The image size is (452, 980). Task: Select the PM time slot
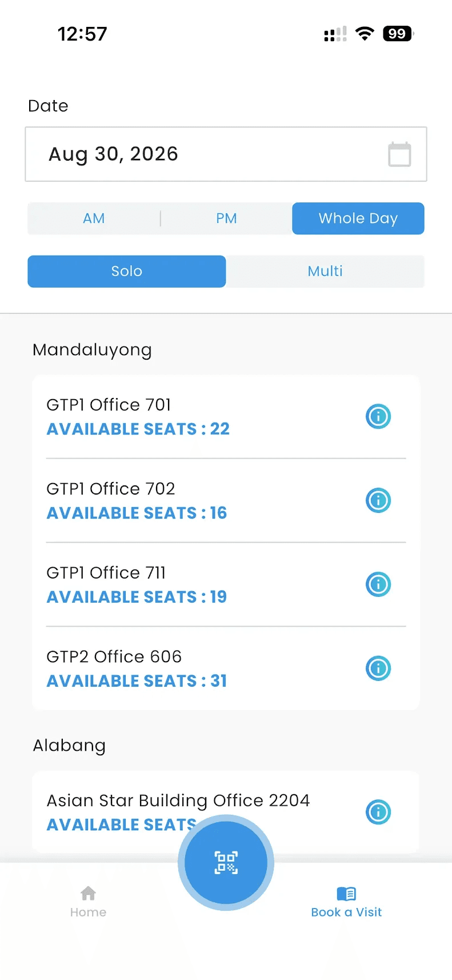[226, 218]
